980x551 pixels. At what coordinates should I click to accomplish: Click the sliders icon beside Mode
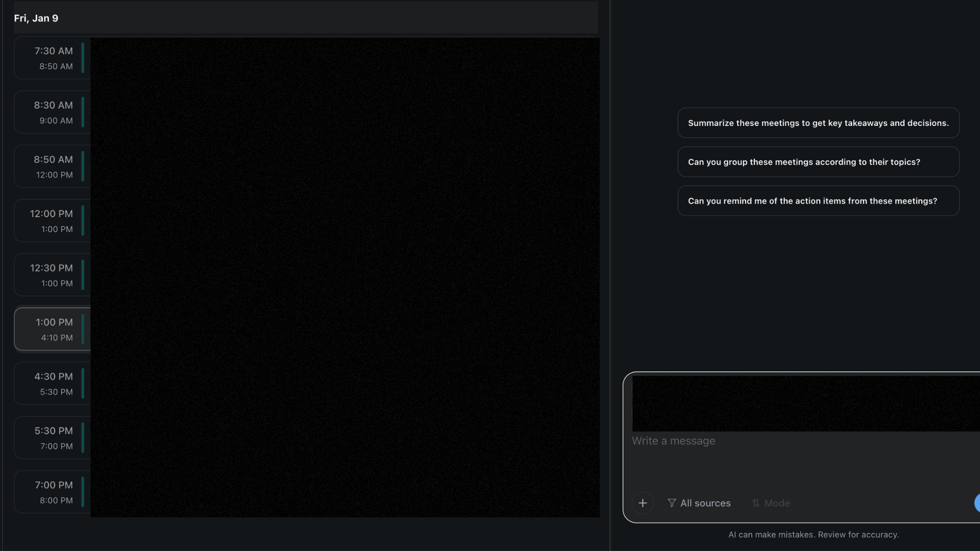pyautogui.click(x=756, y=503)
